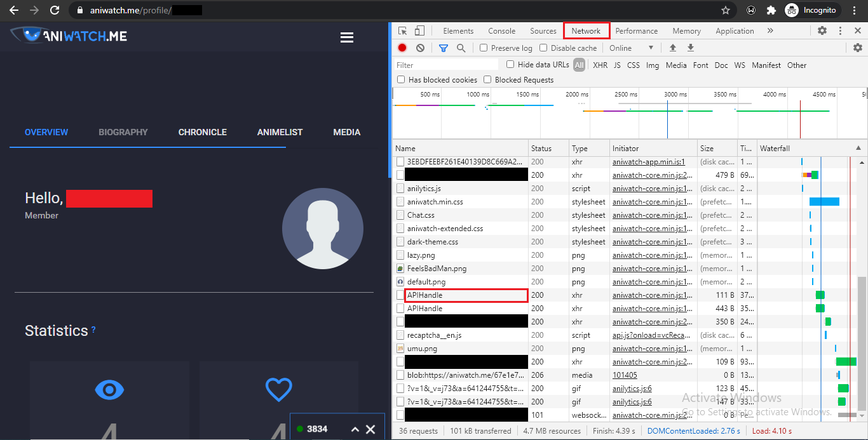Screen dimensions: 868x440
Task: Enable the Disable cache checkbox
Action: pos(543,48)
